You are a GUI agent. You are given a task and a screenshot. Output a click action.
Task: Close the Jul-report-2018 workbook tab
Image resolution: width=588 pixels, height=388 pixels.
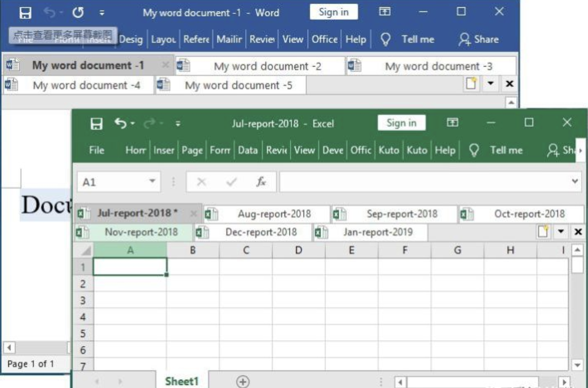pos(194,214)
